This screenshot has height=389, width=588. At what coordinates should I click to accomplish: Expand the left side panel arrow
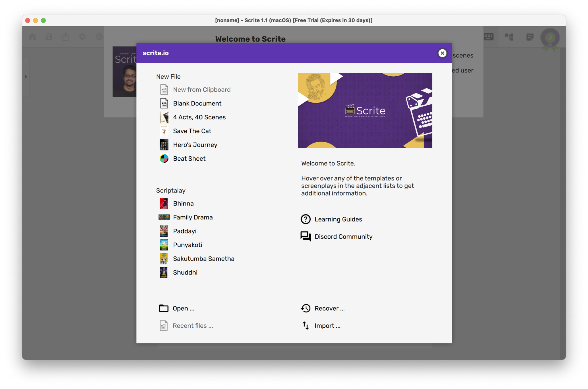pos(26,77)
